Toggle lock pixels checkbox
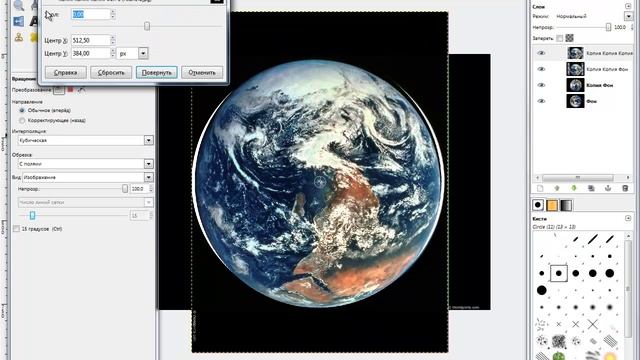640x360 pixels. tap(560, 38)
